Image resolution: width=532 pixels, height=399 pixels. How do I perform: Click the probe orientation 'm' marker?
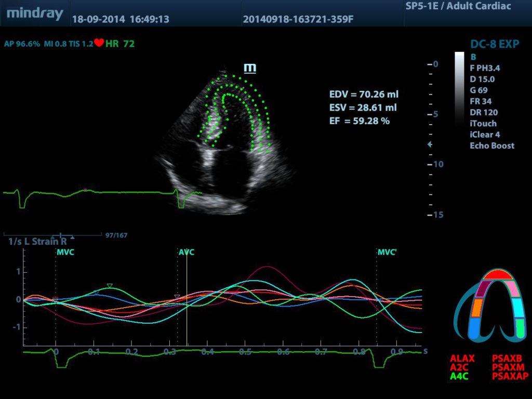click(x=250, y=67)
